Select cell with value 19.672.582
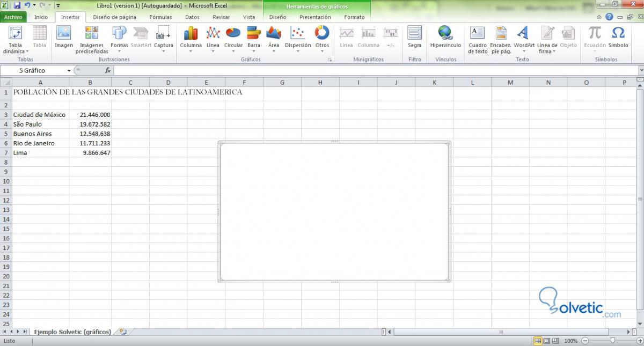This screenshot has width=644, height=346. point(90,124)
